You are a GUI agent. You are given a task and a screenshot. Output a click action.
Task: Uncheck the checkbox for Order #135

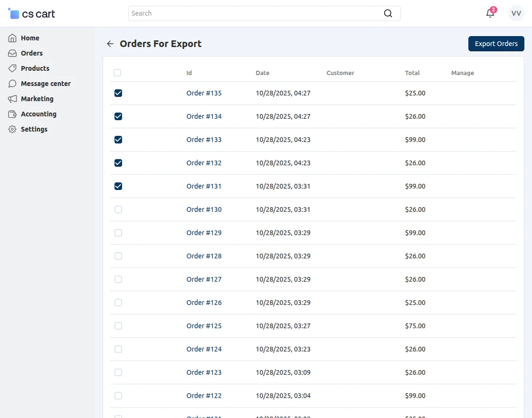pos(118,93)
